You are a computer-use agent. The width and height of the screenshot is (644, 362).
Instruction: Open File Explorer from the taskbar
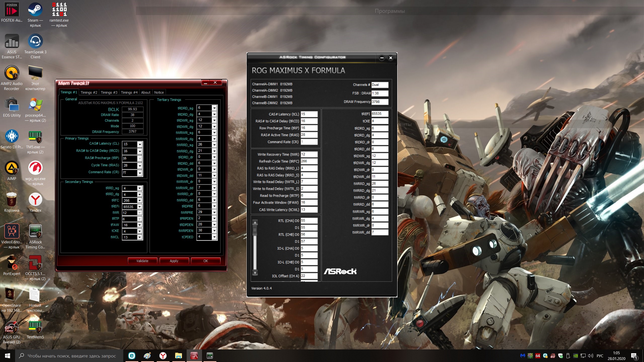click(179, 356)
